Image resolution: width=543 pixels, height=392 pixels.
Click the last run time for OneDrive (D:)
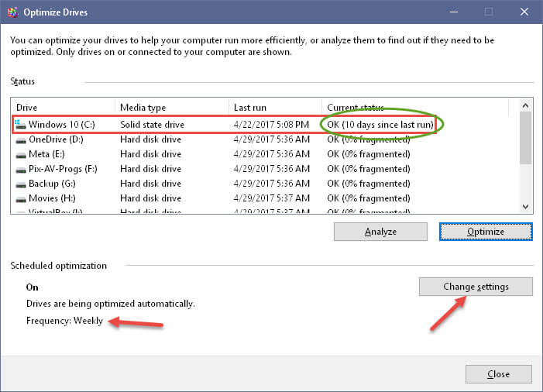click(x=271, y=139)
